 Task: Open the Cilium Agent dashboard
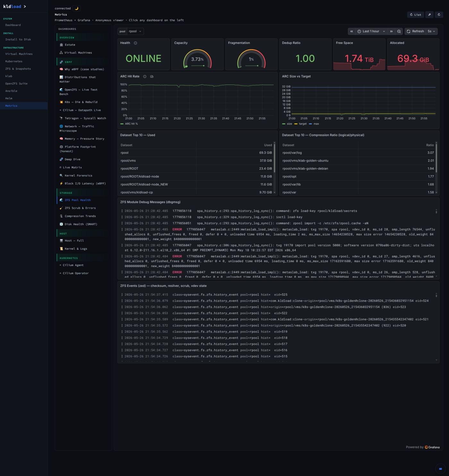[83, 265]
